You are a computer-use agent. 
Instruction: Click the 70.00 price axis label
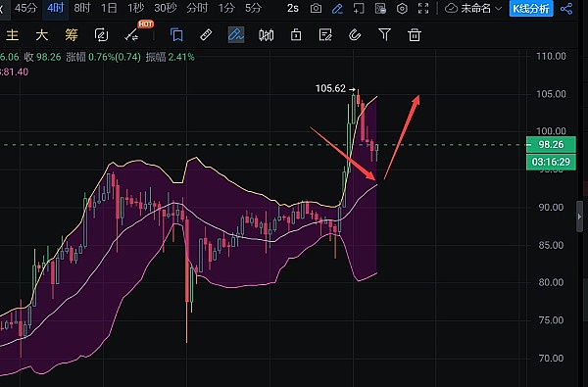(551, 359)
